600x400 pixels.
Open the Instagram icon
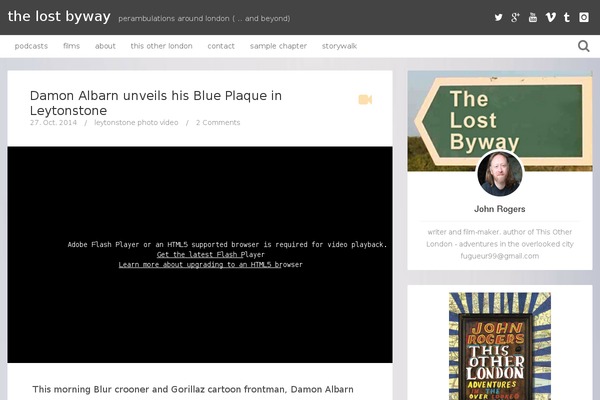[x=584, y=17]
